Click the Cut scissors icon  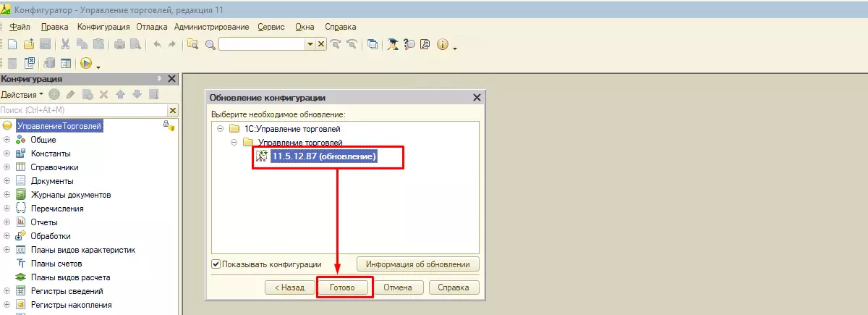tap(65, 44)
